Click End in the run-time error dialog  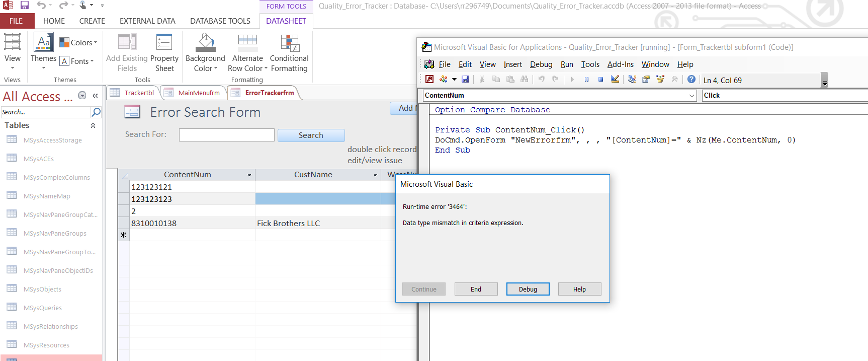tap(476, 289)
